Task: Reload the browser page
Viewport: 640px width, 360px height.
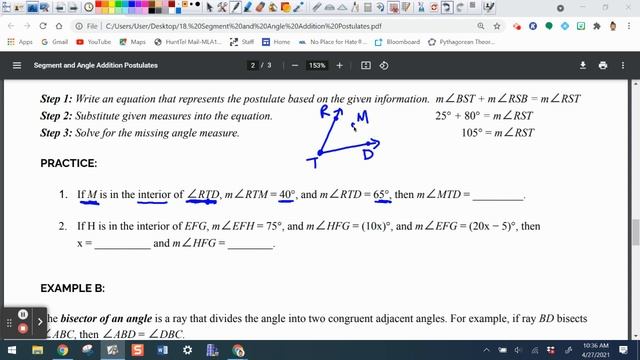Action: (x=43, y=26)
